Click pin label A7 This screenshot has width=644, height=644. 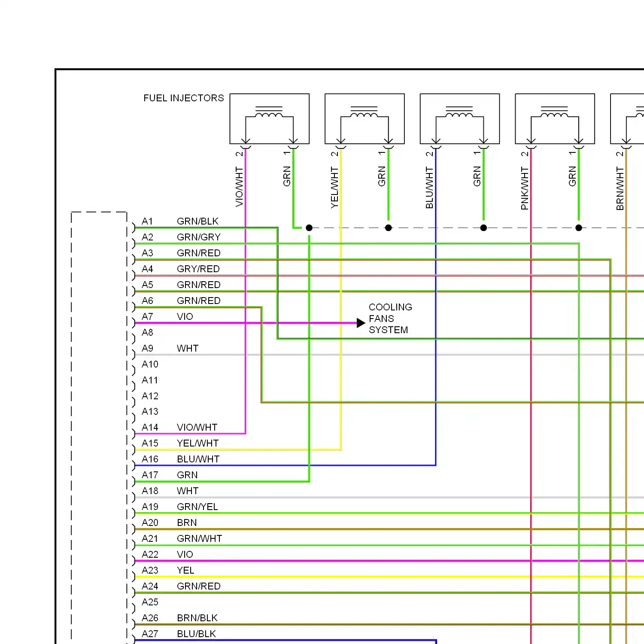[147, 317]
